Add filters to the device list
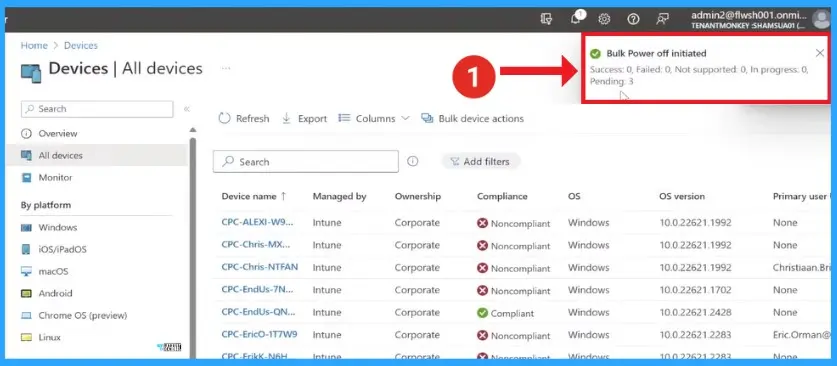 point(480,161)
